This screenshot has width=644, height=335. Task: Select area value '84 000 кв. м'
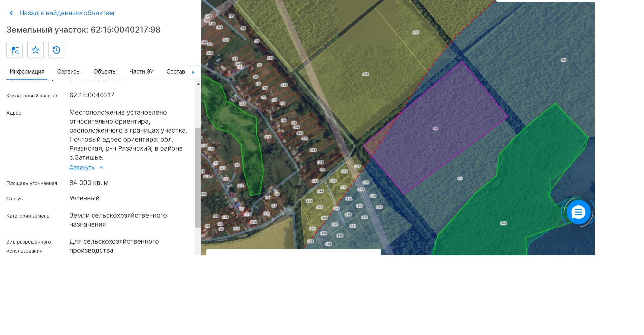tap(89, 183)
